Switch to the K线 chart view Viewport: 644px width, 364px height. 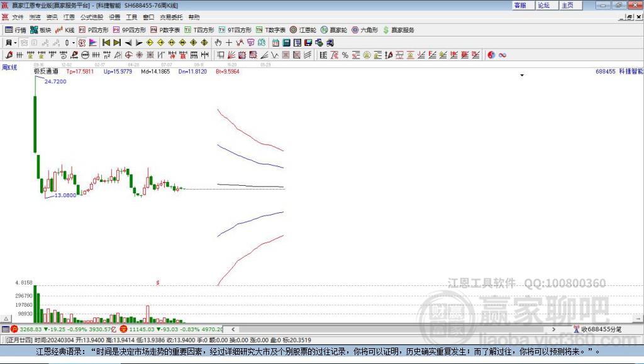click(65, 30)
